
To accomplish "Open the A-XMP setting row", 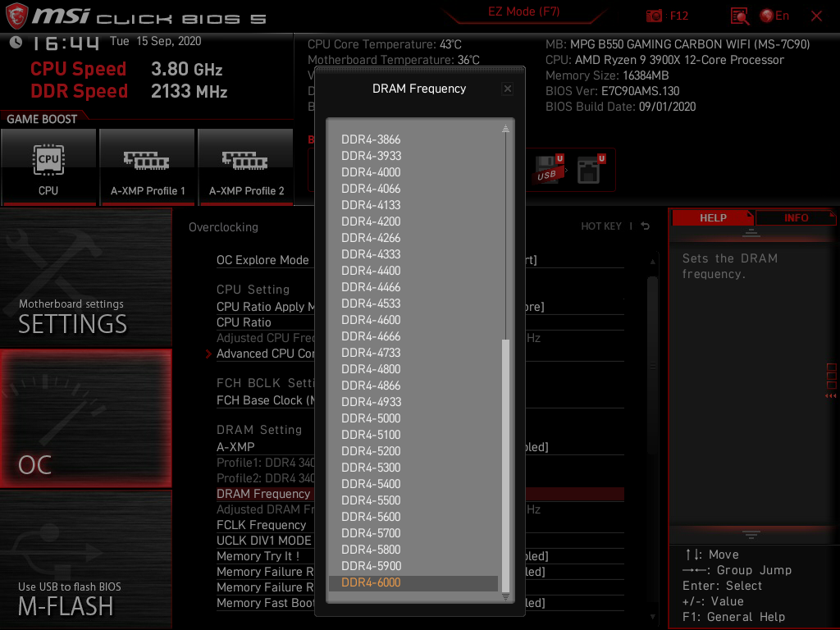I will click(x=235, y=447).
